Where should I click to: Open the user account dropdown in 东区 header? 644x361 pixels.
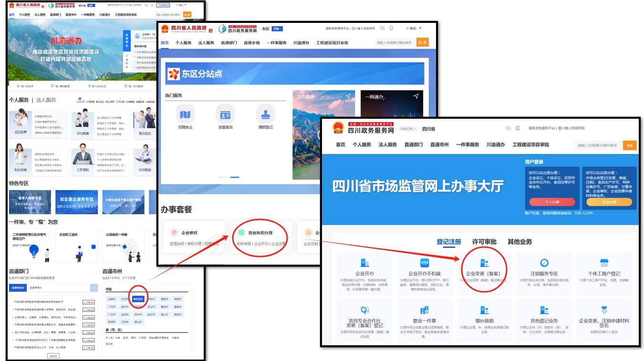click(x=413, y=29)
